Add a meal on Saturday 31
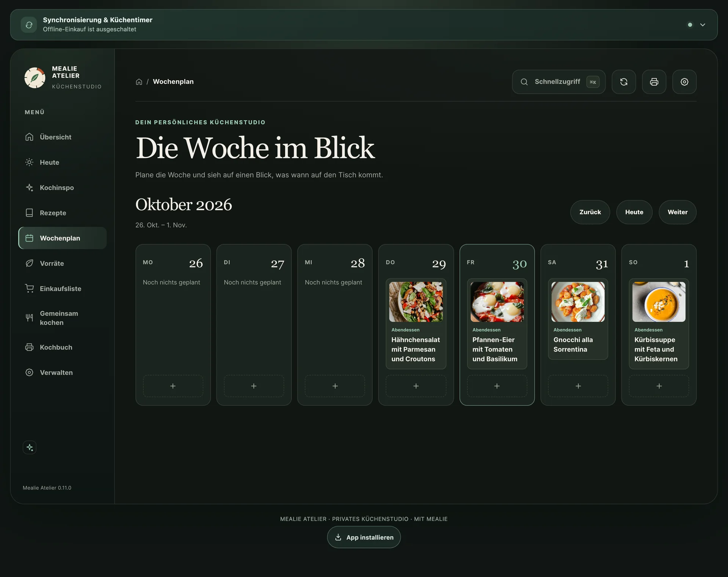This screenshot has height=577, width=728. click(578, 386)
